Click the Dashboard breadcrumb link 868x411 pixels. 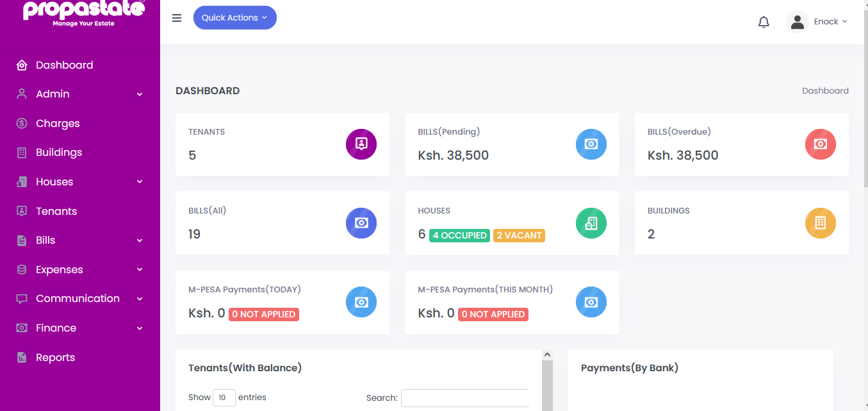pos(825,91)
